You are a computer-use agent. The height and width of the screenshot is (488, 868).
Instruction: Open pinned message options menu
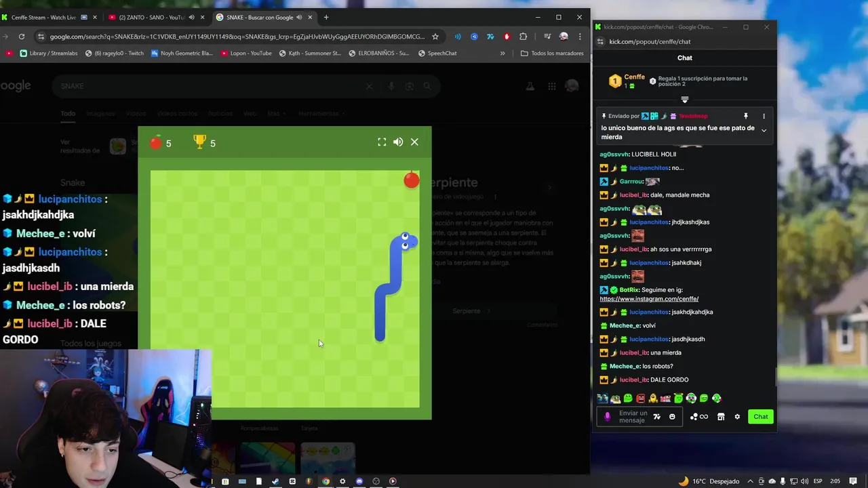(764, 116)
